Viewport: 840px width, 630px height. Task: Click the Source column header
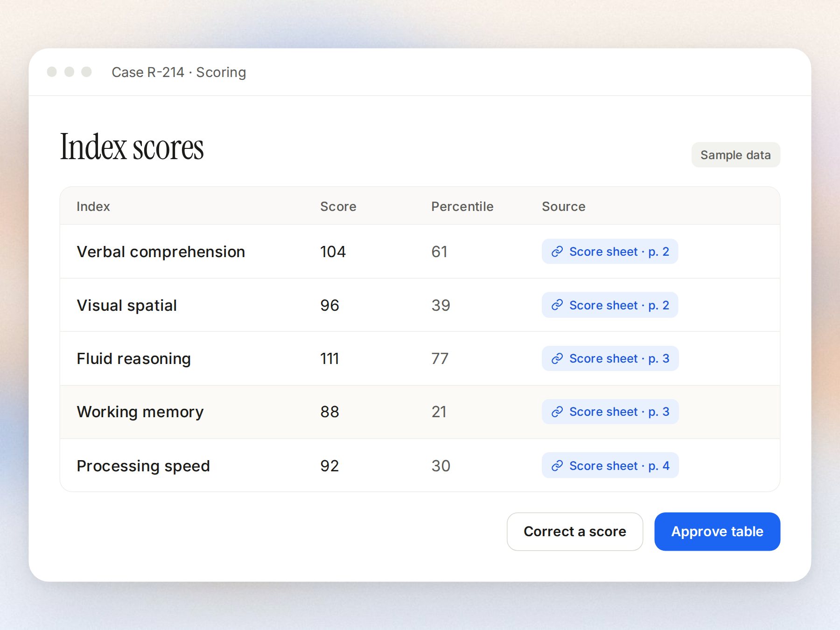563,206
